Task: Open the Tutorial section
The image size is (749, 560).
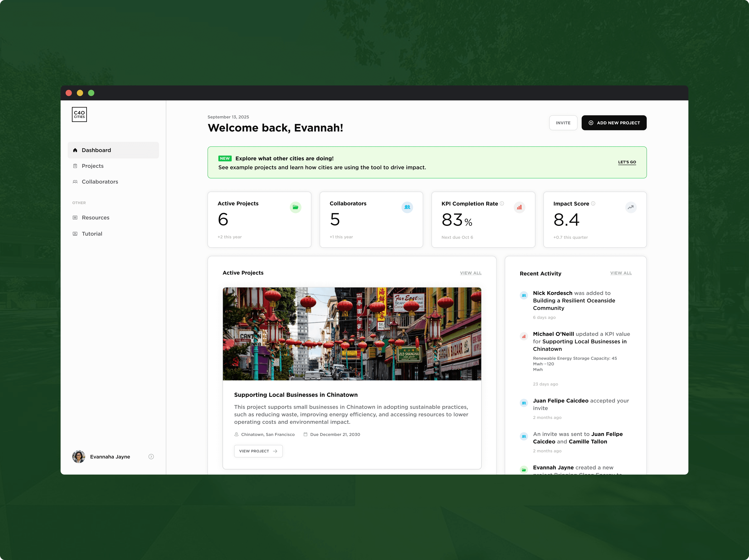Action: [x=92, y=234]
